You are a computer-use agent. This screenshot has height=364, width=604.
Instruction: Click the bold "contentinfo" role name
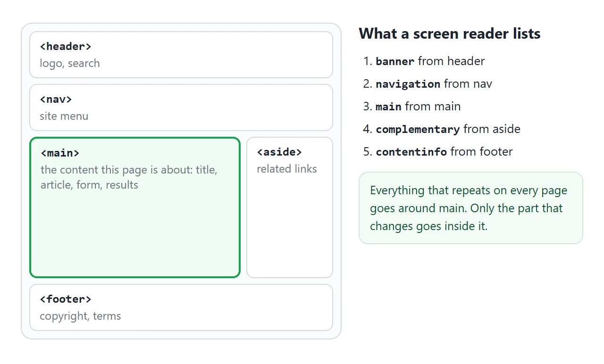coord(411,152)
